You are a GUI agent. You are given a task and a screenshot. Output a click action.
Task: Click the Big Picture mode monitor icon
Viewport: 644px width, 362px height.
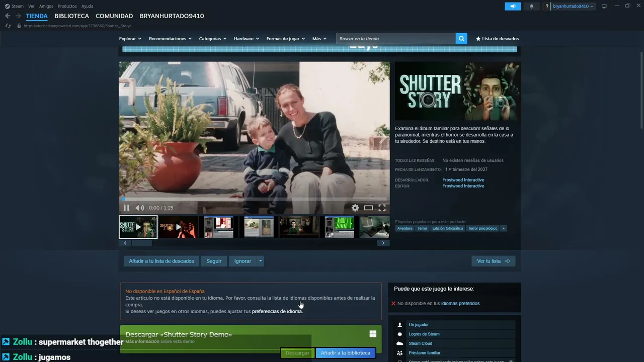coord(604,6)
